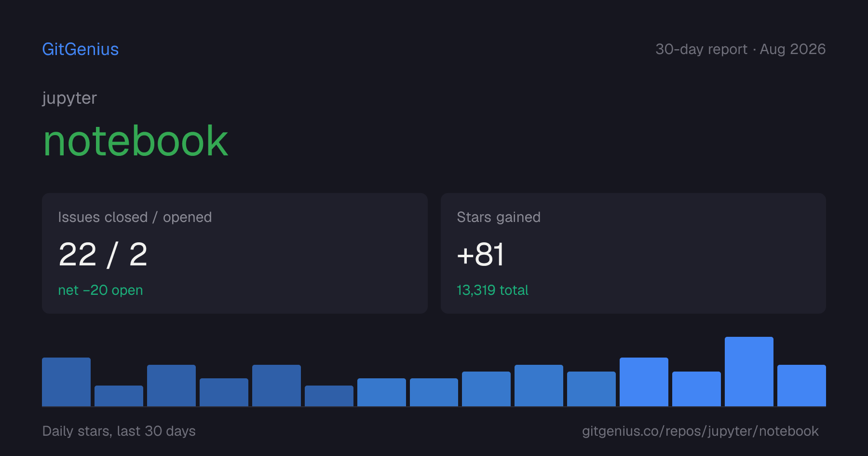The image size is (868, 456).
Task: Click the last bar of the daily stars chart
Action: [801, 386]
